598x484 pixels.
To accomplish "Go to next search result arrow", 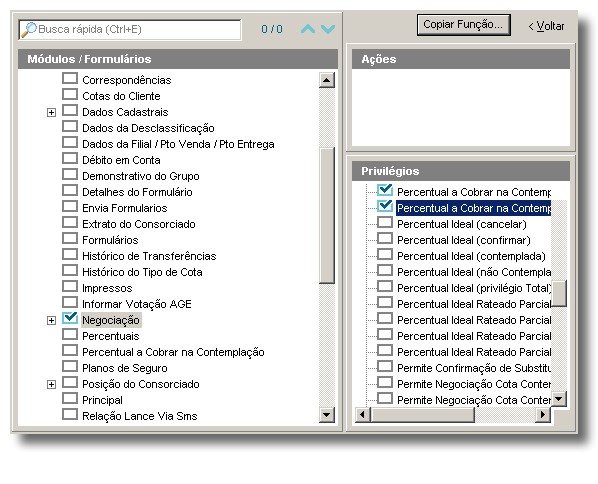I will point(328,29).
